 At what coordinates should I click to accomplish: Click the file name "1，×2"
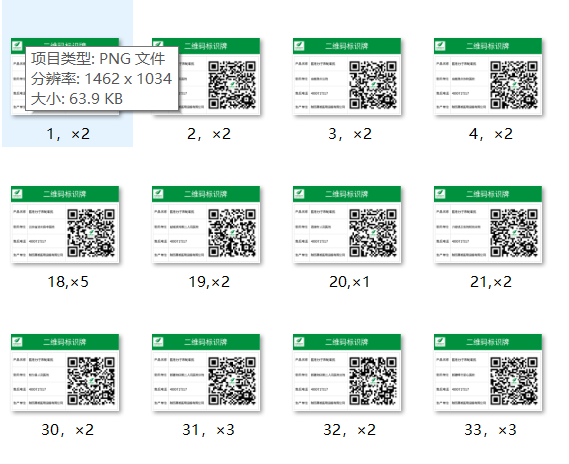(x=68, y=134)
